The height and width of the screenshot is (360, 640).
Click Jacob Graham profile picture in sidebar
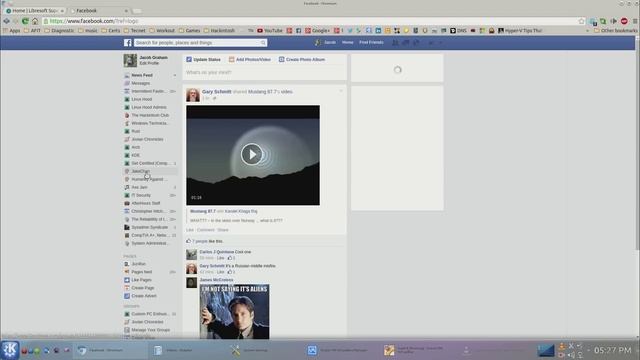130,60
